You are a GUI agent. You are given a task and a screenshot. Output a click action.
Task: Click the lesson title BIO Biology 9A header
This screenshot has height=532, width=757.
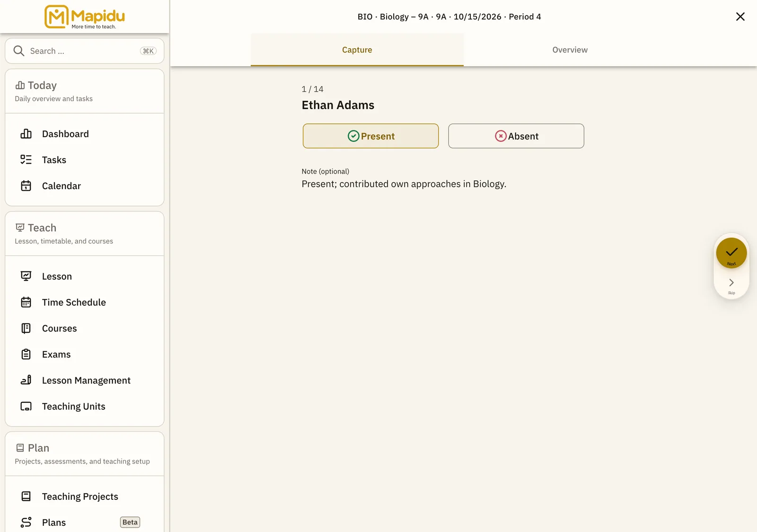449,17
